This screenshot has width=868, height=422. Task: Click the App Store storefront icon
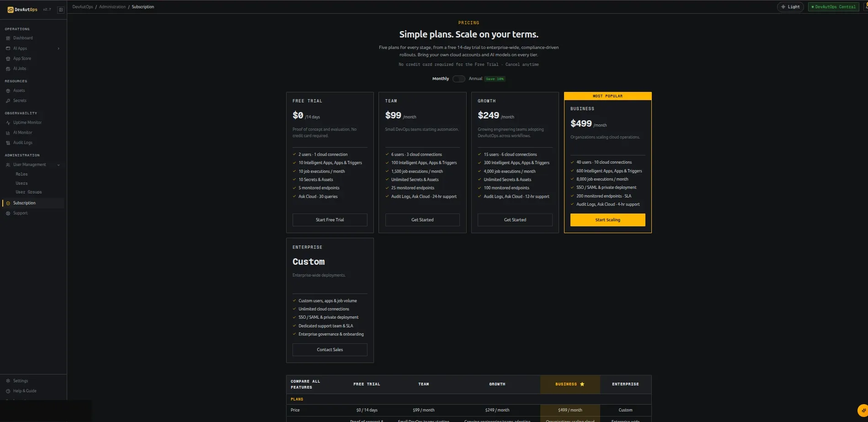(x=8, y=59)
